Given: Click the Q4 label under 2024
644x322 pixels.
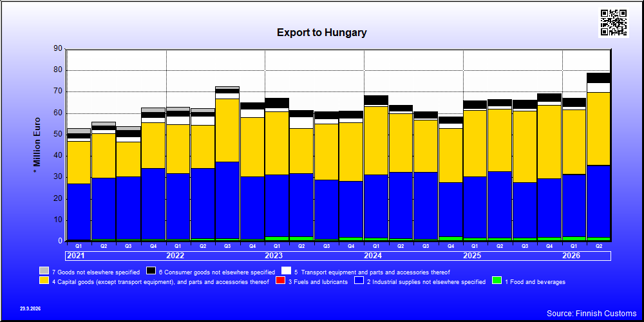Looking at the screenshot, I should click(450, 247).
